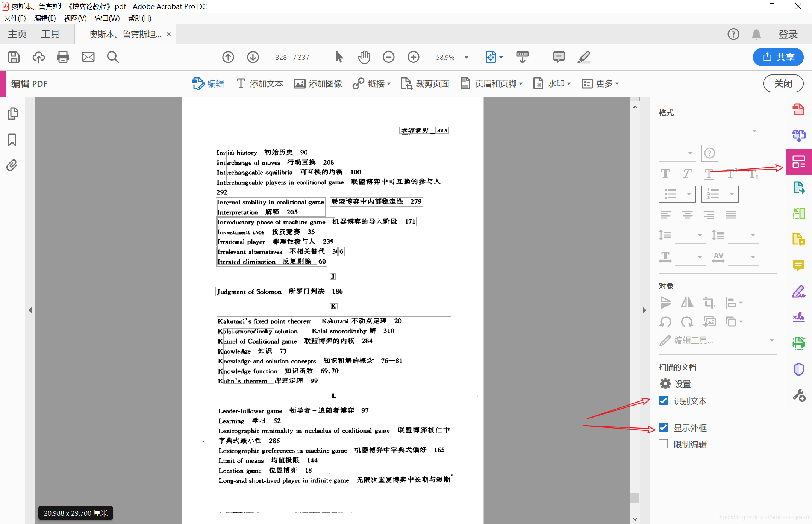Image resolution: width=812 pixels, height=524 pixels.
Task: Enable the 限制编辑 checkbox
Action: [664, 444]
